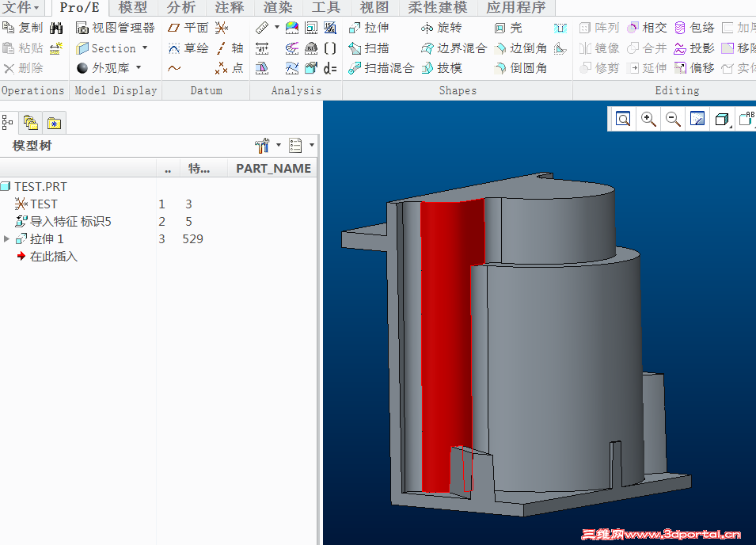The height and width of the screenshot is (545, 756).
Task: Select the 合并 merge tool
Action: click(x=647, y=48)
